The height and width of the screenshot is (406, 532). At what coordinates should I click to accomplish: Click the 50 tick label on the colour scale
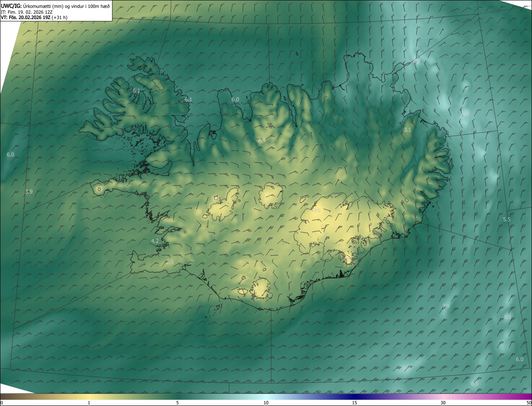click(x=529, y=403)
